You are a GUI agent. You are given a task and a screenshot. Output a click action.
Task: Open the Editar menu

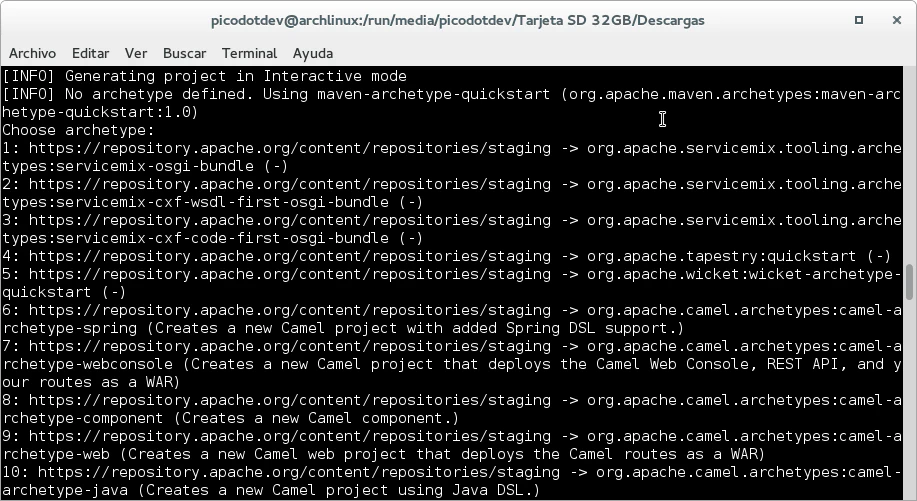pyautogui.click(x=90, y=53)
